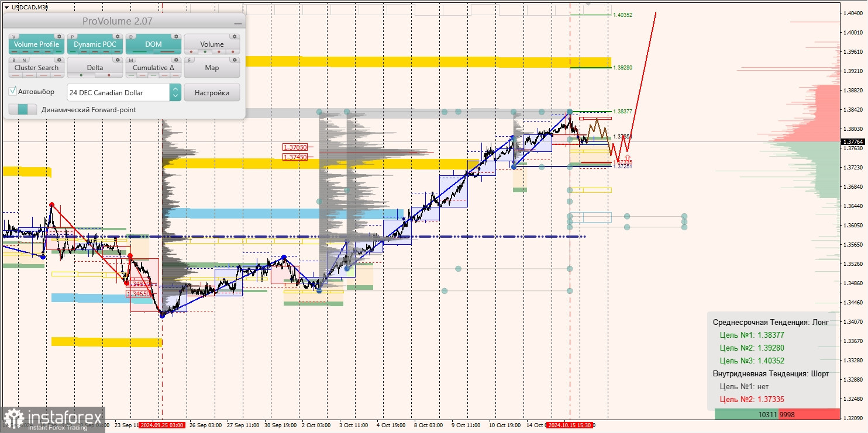Screen dimensions: 868x433
Task: Open Dynamic POC gear settings
Action: tap(118, 36)
